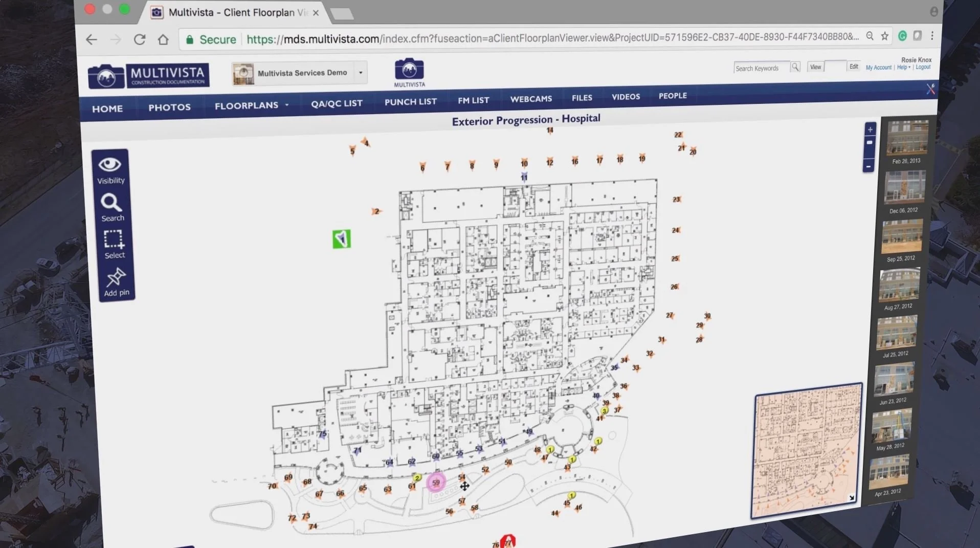Open the FM LIST tab
The image size is (980, 548).
[474, 100]
